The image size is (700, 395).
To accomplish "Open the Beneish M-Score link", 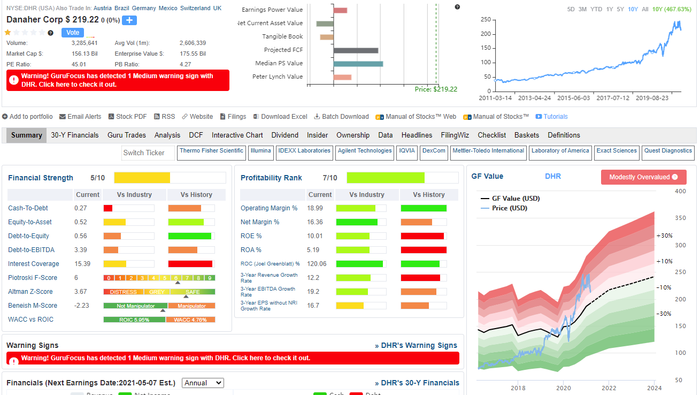I will pyautogui.click(x=32, y=306).
